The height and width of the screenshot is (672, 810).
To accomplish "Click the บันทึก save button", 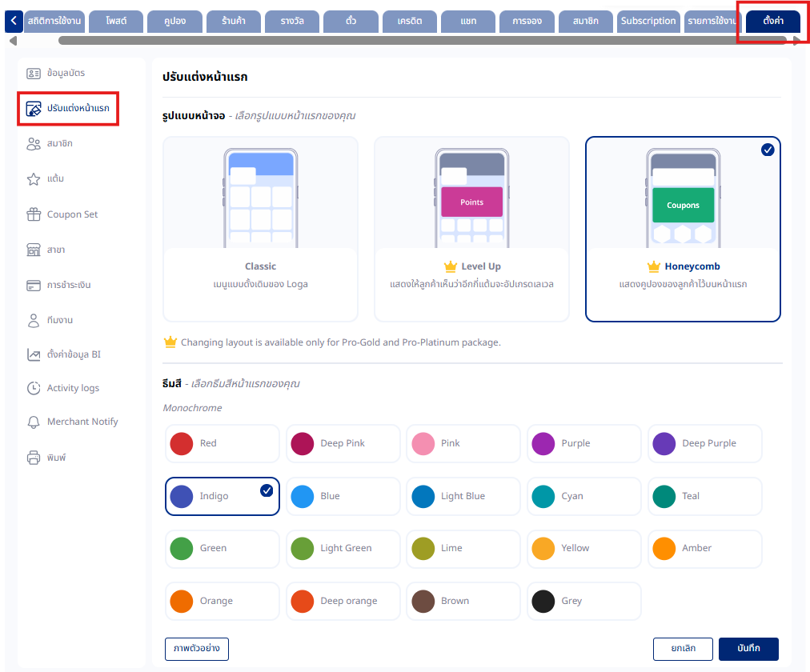I will click(748, 649).
